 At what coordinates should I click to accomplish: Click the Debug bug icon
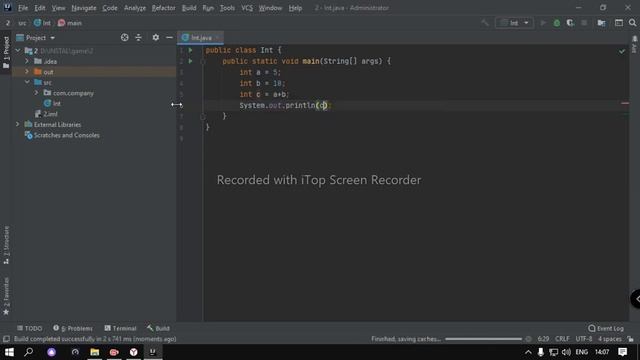coord(556,23)
